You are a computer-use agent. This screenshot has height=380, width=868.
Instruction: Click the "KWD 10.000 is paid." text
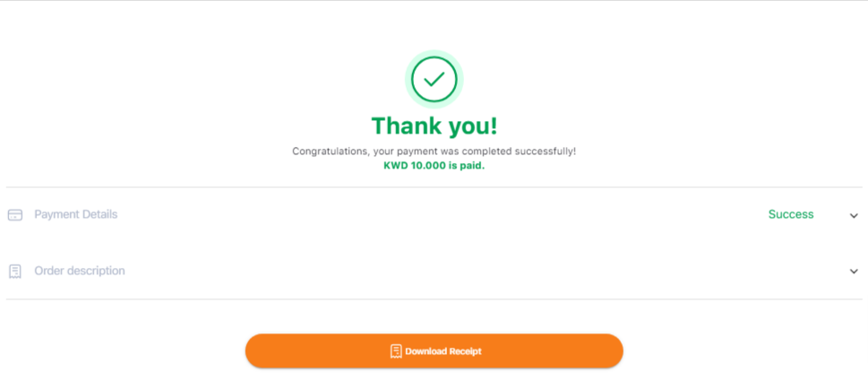click(x=434, y=166)
